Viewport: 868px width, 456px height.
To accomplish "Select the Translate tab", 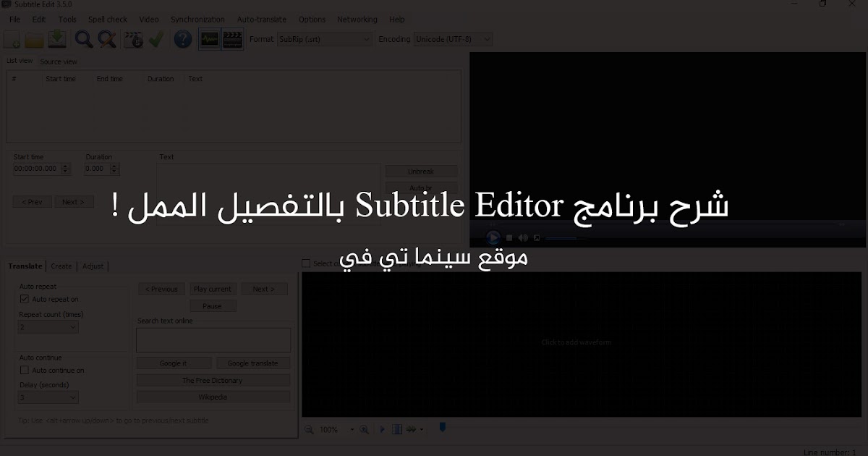I will coord(25,266).
